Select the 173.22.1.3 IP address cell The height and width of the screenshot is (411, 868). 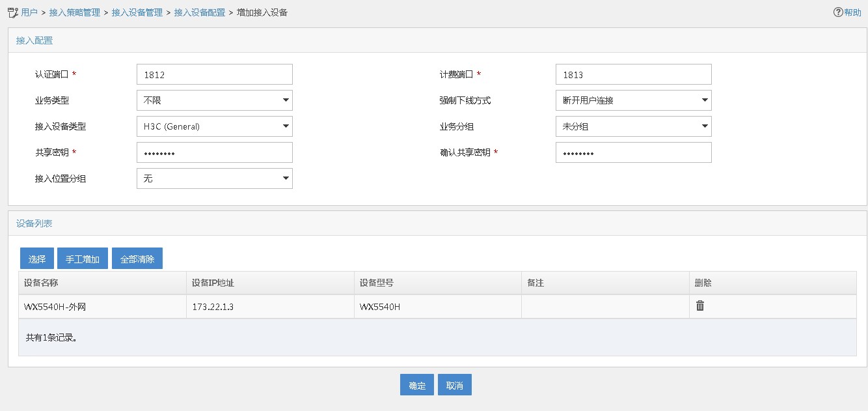[x=270, y=306]
